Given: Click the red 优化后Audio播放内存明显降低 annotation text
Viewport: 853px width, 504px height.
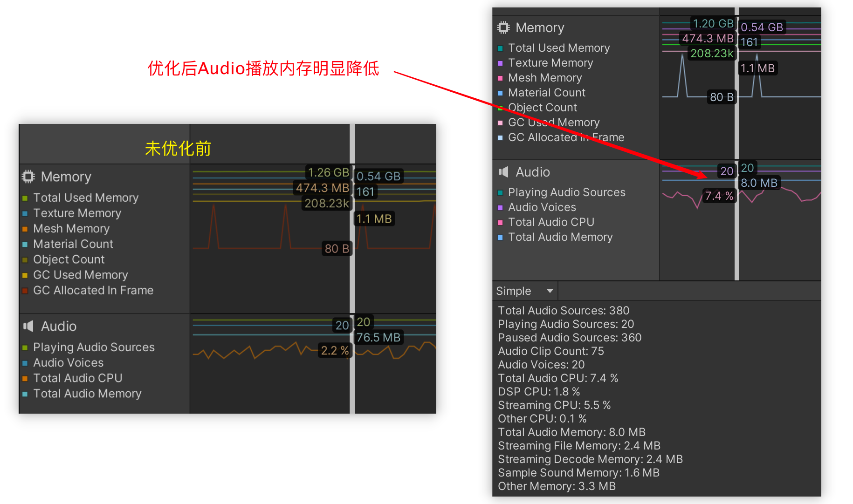Looking at the screenshot, I should pyautogui.click(x=263, y=68).
